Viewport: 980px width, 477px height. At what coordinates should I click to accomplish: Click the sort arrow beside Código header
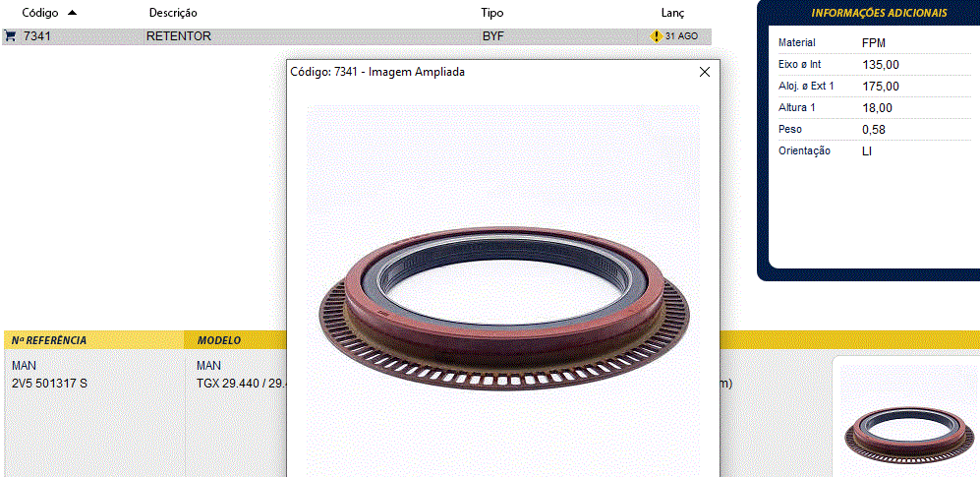(72, 13)
